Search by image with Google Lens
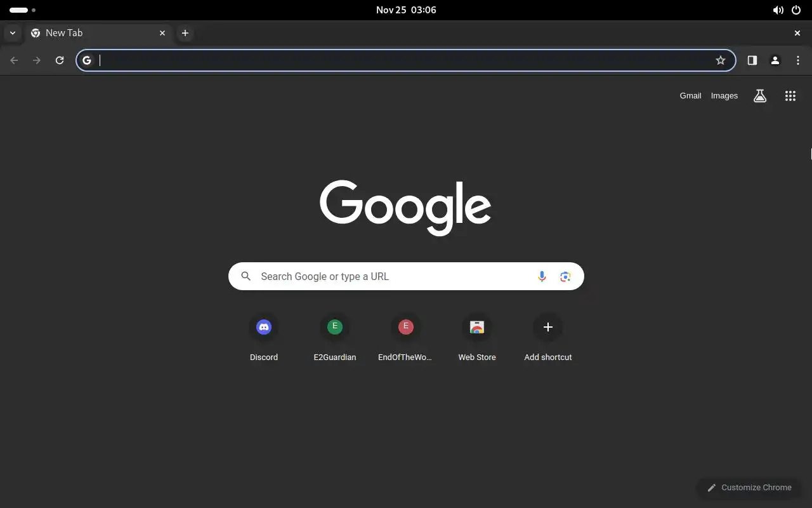The height and width of the screenshot is (508, 812). point(565,276)
